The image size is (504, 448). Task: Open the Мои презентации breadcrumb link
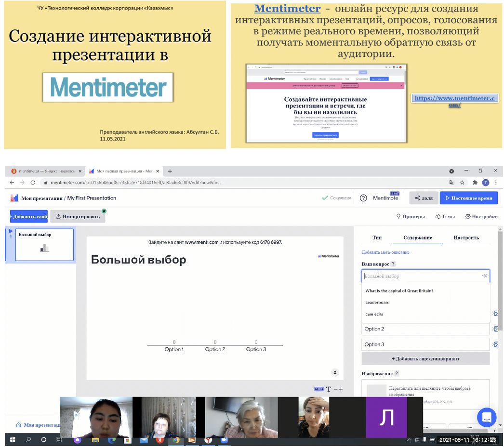(x=42, y=198)
